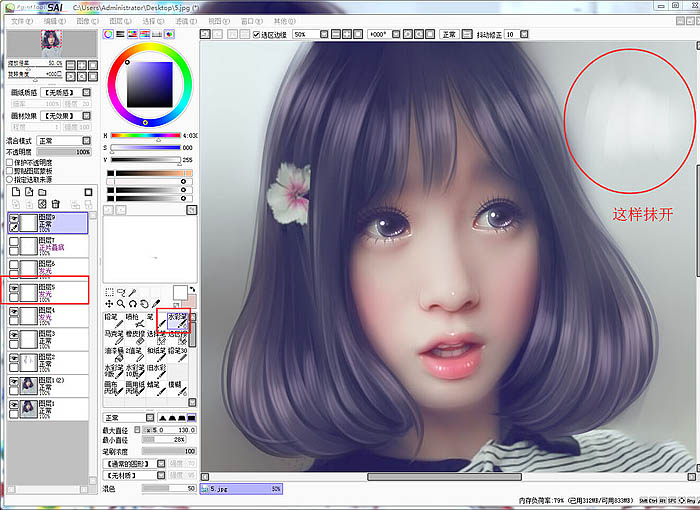This screenshot has width=700, height=510.
Task: Open the 画纸质感 paper texture dropdown
Action: (x=63, y=93)
